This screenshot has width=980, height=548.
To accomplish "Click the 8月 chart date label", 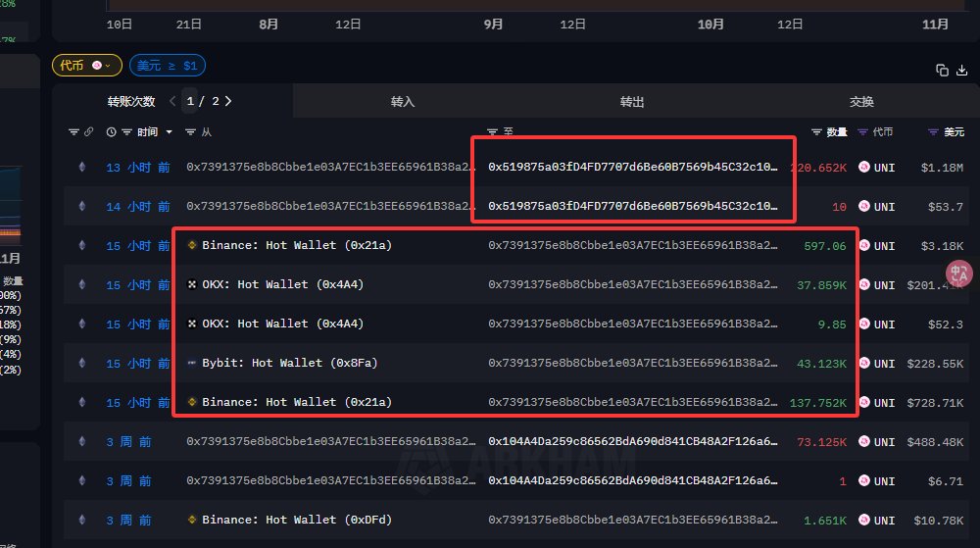I will (269, 25).
